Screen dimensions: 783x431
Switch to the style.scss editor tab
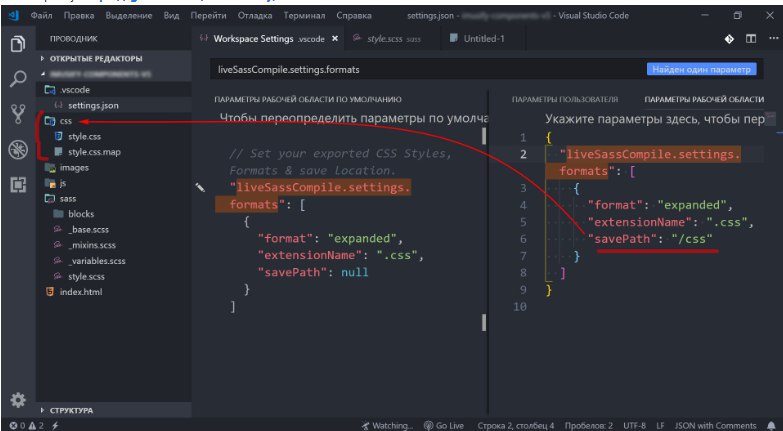coord(393,38)
